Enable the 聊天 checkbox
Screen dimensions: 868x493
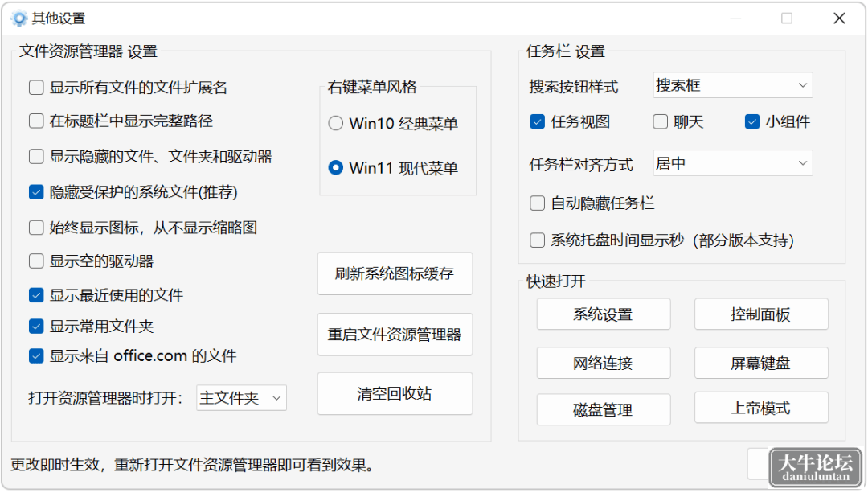[661, 122]
